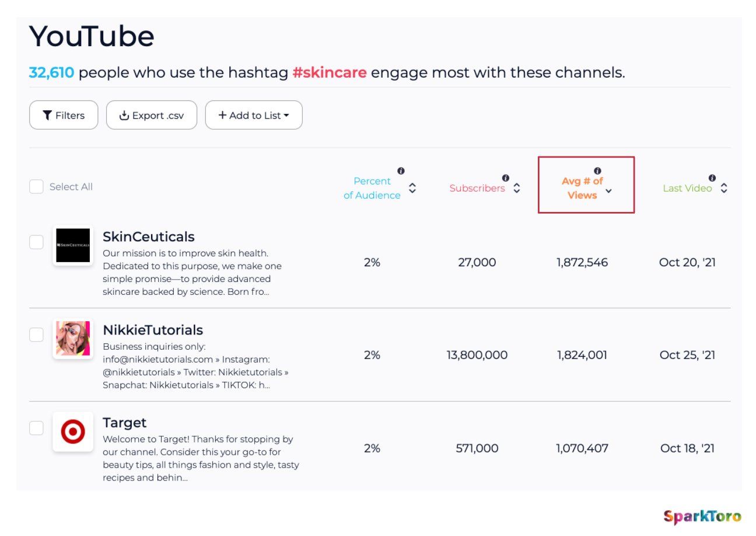
Task: Tick the SkinCeuticals row checkbox
Action: (36, 242)
